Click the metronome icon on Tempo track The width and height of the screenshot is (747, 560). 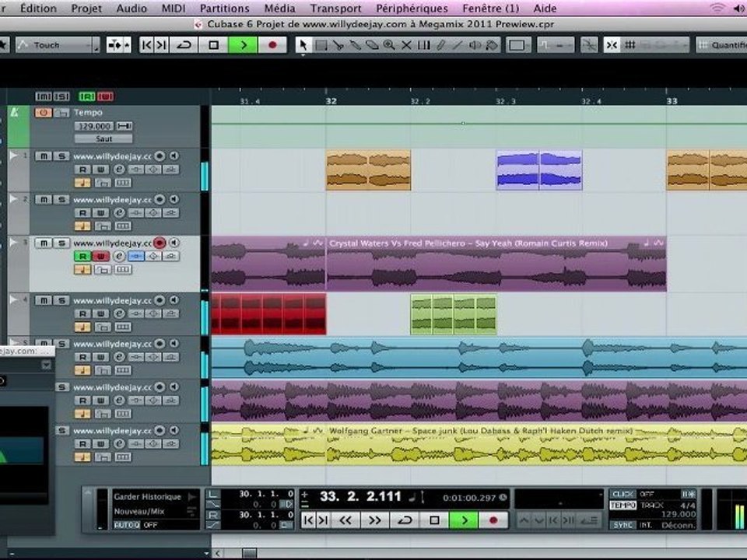pyautogui.click(x=13, y=113)
